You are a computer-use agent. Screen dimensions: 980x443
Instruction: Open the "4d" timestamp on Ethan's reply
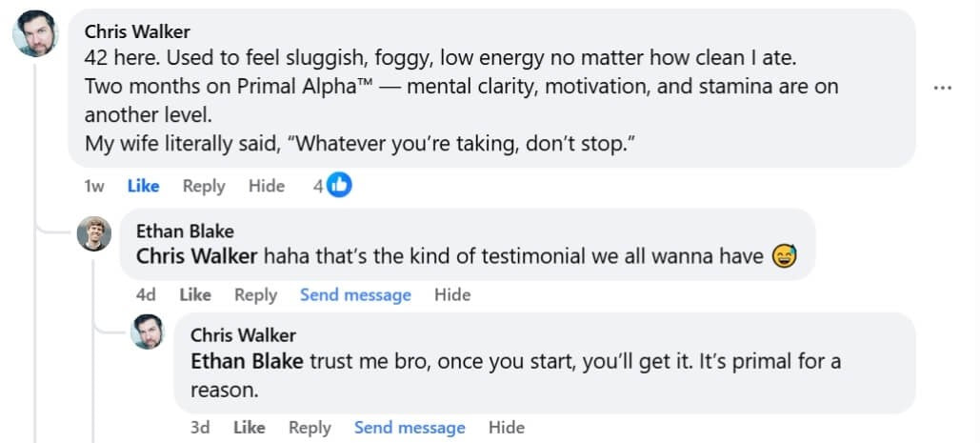click(146, 294)
